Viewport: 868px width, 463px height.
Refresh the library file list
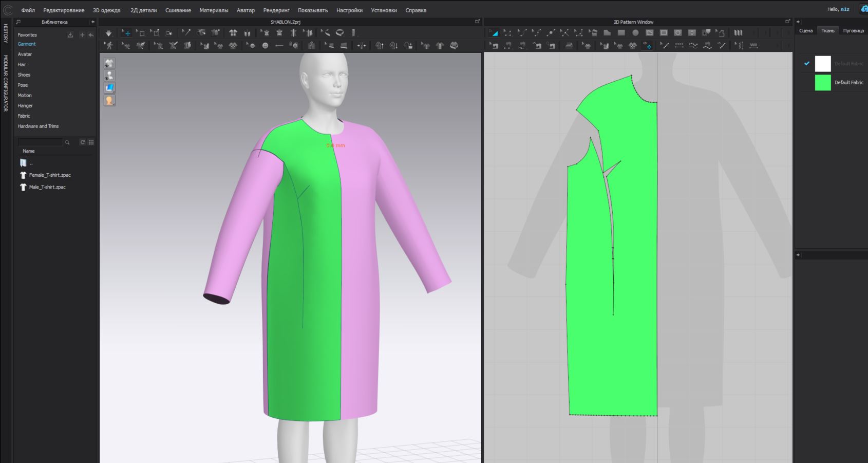pos(82,142)
